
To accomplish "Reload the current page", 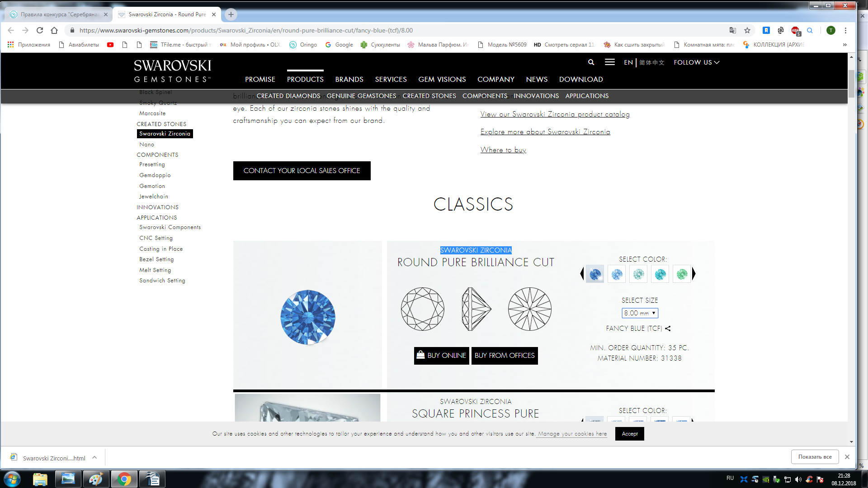I will point(40,30).
